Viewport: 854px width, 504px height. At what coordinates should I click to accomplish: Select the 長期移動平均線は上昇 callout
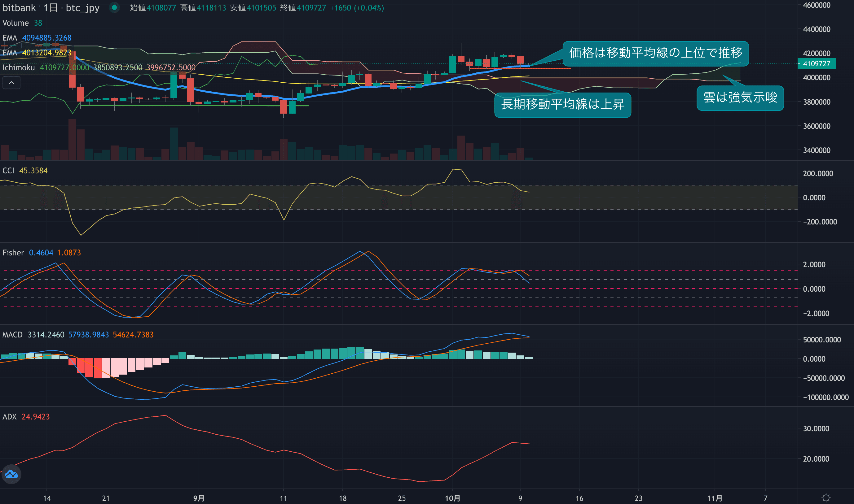point(562,105)
